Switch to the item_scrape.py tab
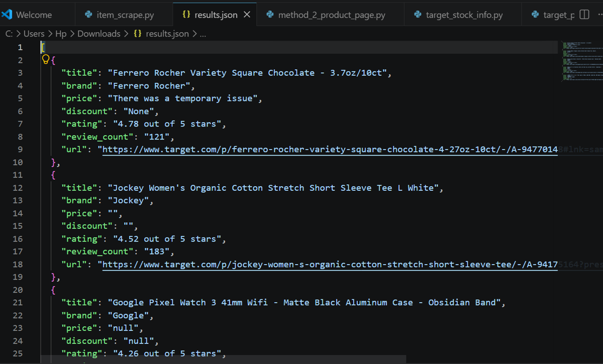 (124, 15)
